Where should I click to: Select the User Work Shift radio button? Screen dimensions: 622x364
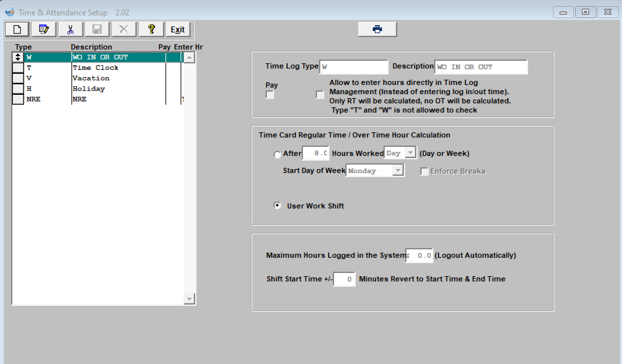(277, 205)
